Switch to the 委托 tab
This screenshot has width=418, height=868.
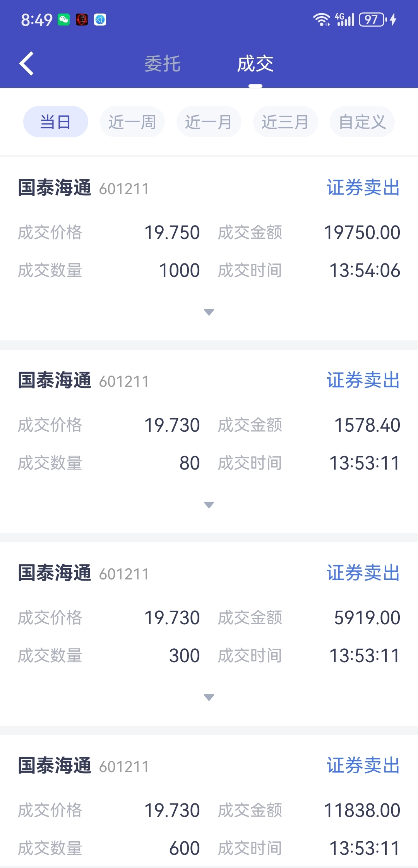163,64
